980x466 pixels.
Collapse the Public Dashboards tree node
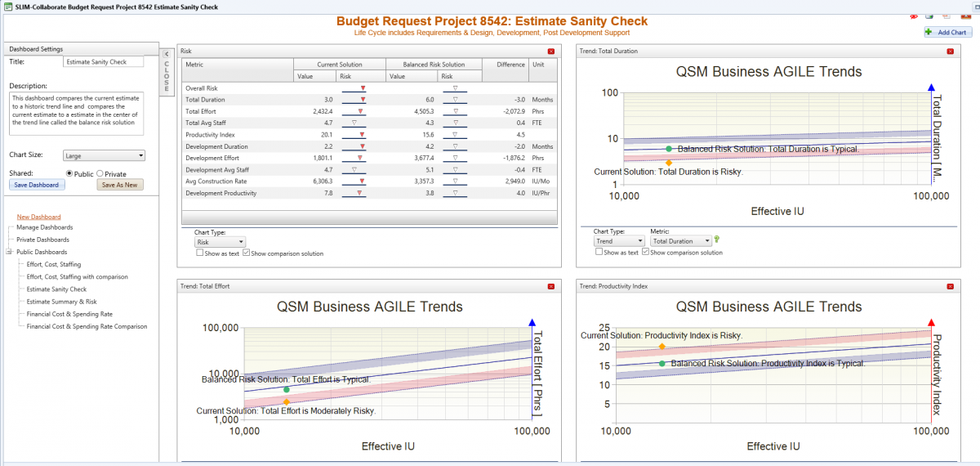tap(9, 252)
